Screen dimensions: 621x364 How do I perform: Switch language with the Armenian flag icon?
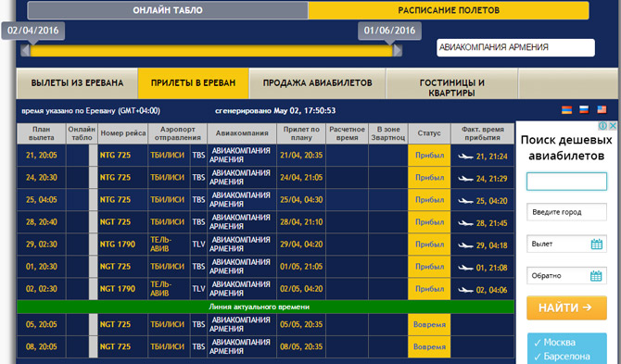tap(566, 110)
